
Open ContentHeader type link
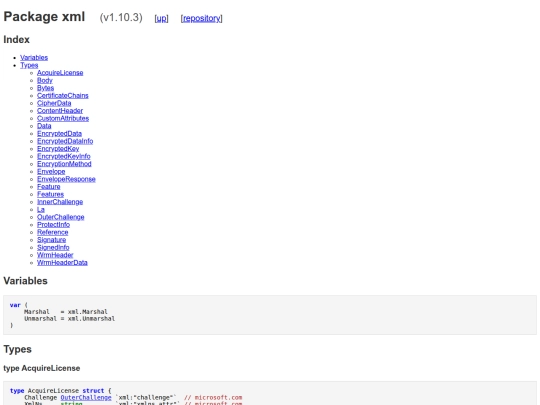click(x=60, y=111)
